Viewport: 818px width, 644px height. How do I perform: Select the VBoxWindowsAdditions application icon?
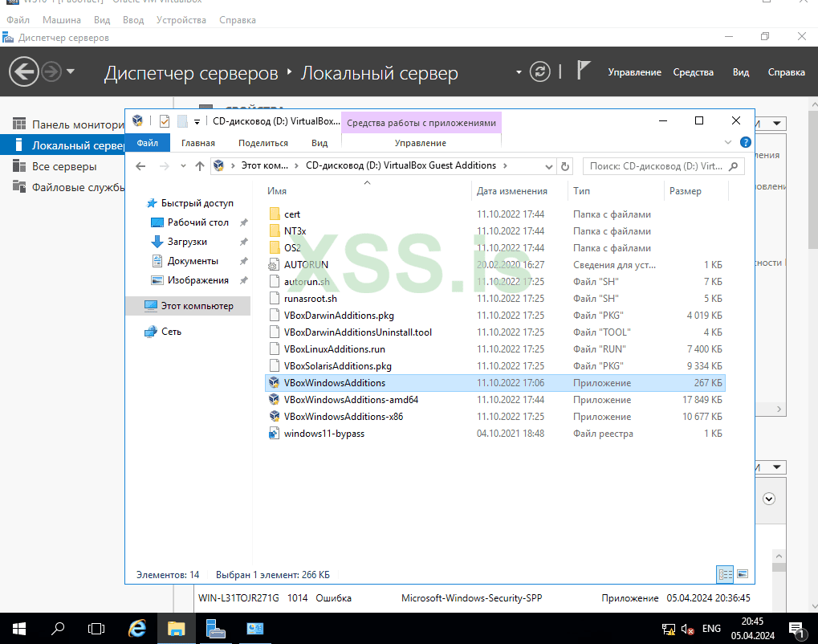(x=275, y=382)
